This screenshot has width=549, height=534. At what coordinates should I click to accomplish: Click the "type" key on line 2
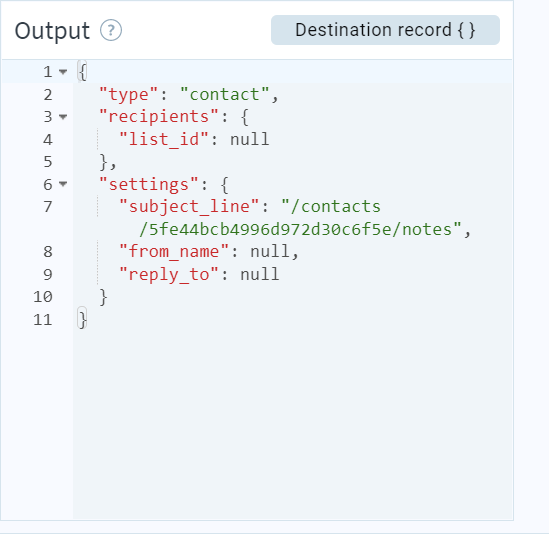(x=128, y=95)
